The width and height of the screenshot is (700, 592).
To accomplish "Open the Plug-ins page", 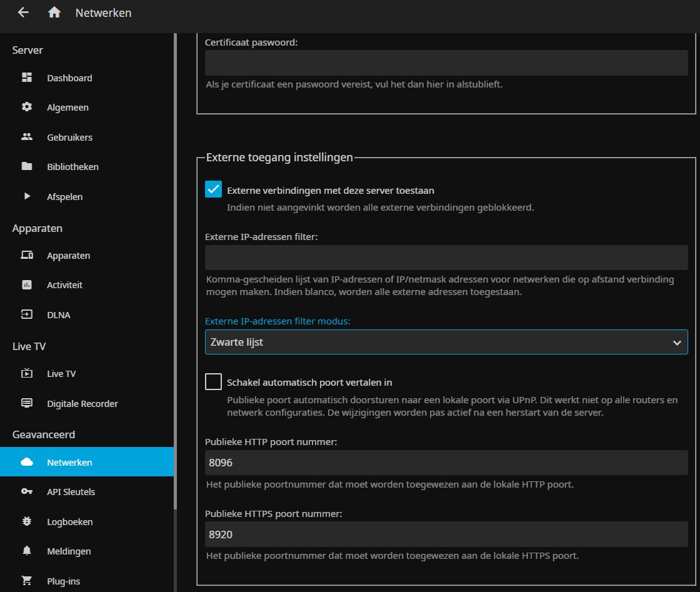I will coord(63,581).
